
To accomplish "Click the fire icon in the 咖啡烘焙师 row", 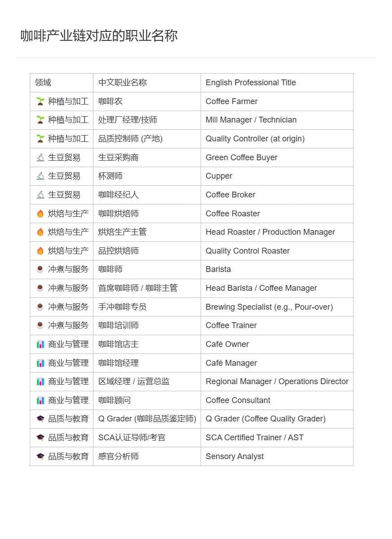I will click(x=40, y=214).
